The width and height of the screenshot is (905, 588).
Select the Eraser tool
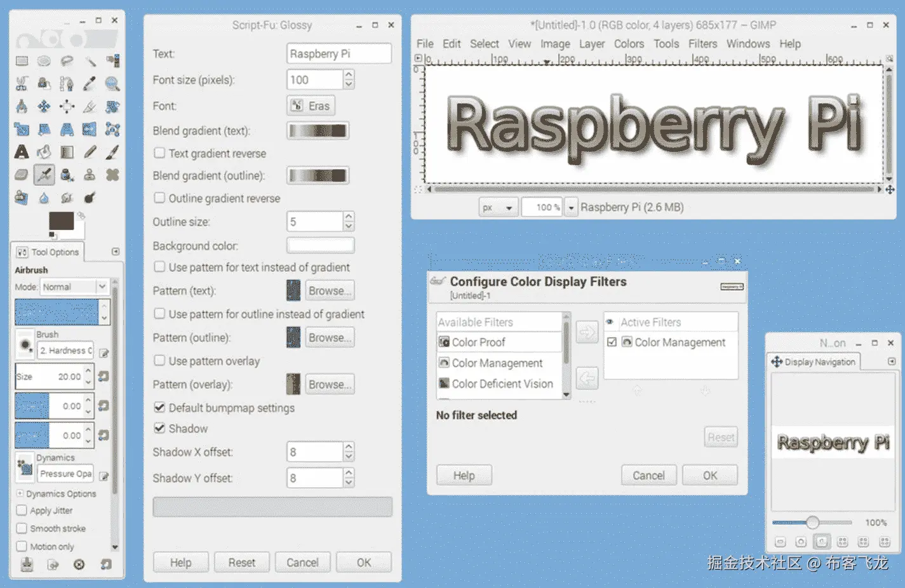pos(22,175)
